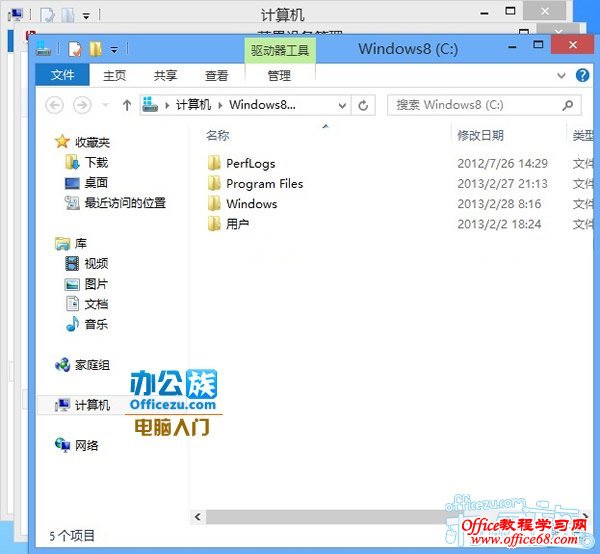Open the 文件 file menu

[62, 75]
